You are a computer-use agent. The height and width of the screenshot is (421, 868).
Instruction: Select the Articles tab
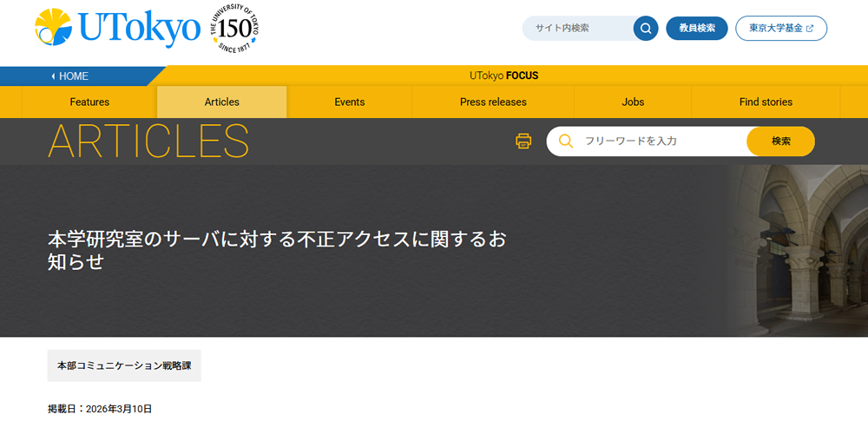click(x=221, y=102)
